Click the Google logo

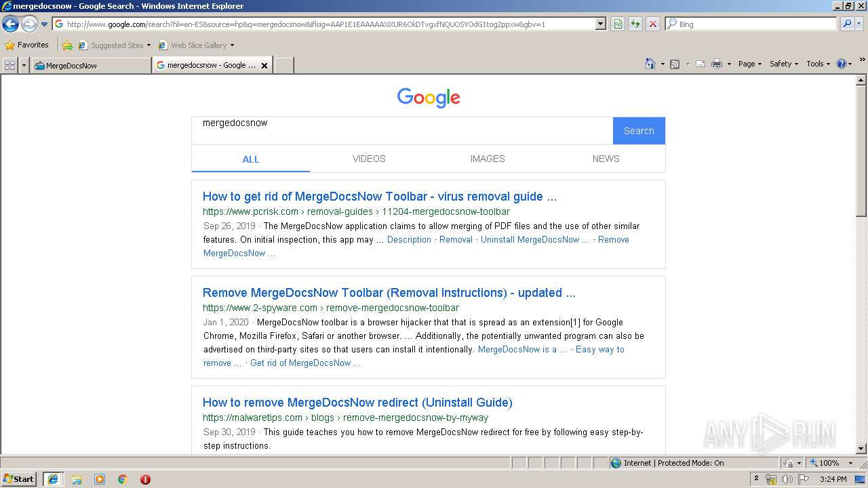pyautogui.click(x=429, y=98)
